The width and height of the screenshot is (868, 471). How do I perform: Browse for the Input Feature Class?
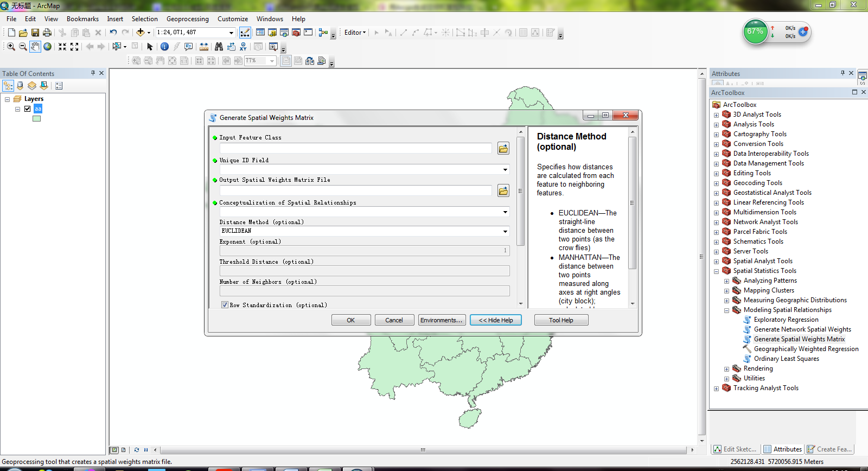503,148
